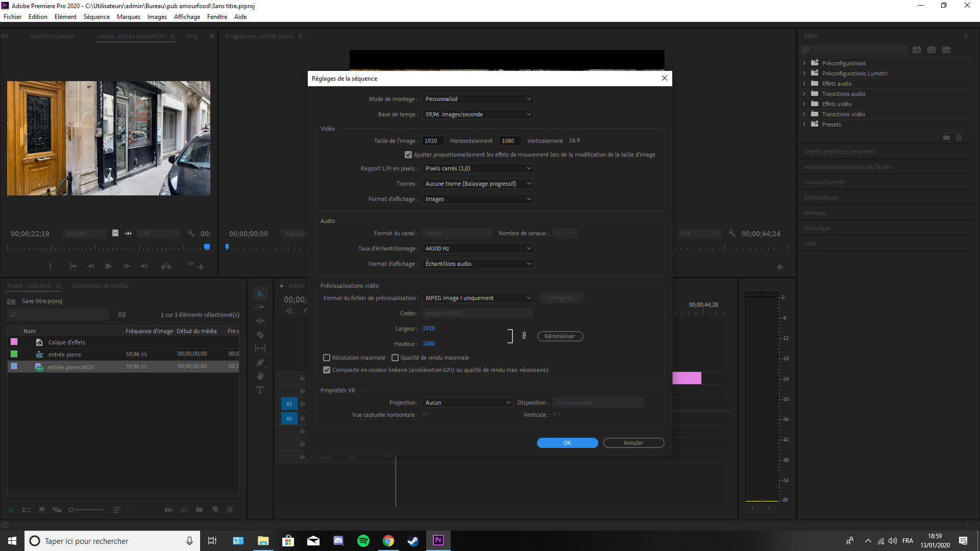Screen dimensions: 980x551
Task: Uncheck adjust motion effects proportionally checkbox
Action: click(x=408, y=155)
